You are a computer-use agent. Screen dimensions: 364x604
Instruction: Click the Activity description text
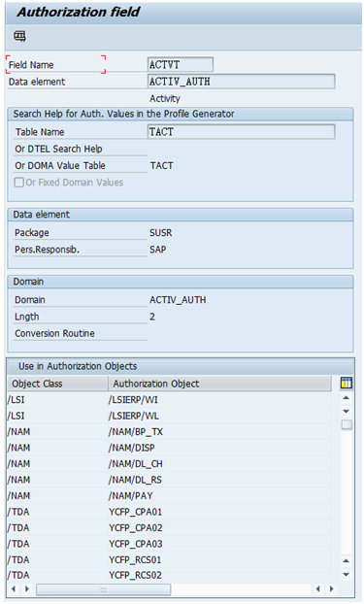165,99
